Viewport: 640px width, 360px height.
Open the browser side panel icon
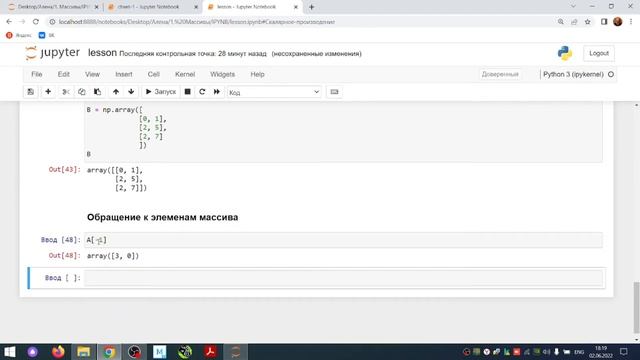click(x=604, y=22)
